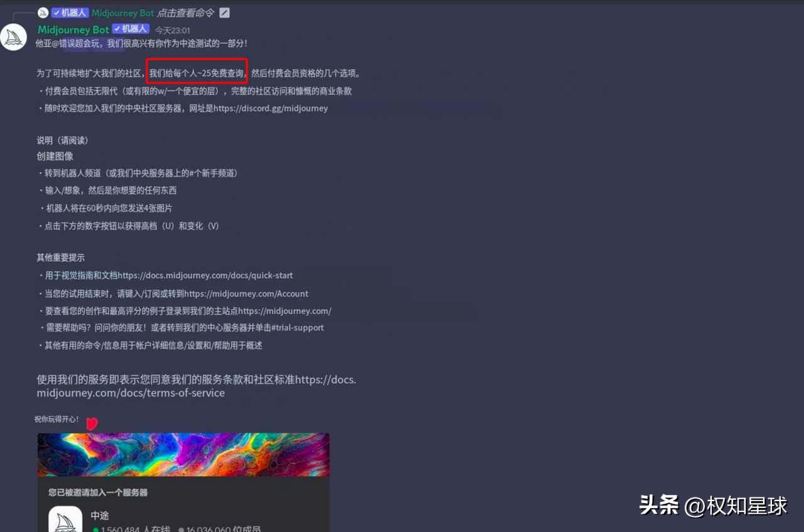
Task: Open the 点击查看命令 command link
Action: (185, 13)
